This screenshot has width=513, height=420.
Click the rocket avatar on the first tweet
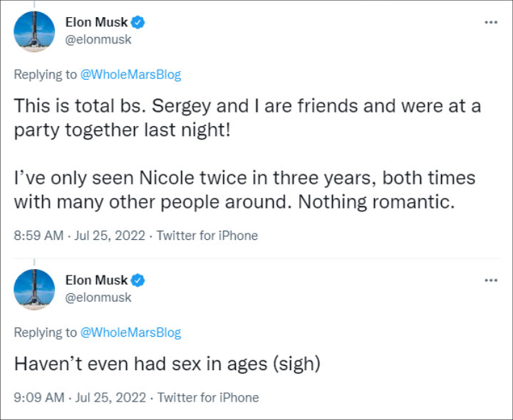pos(34,32)
